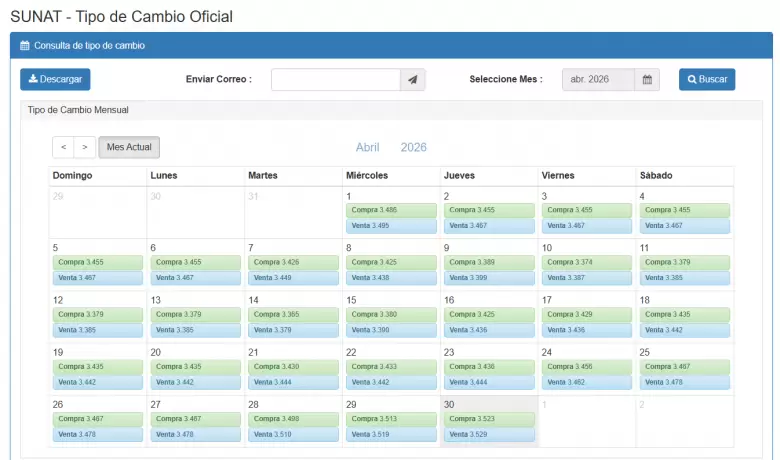This screenshot has width=780, height=460.
Task: Select day 15 calendar cell number
Action: click(351, 300)
